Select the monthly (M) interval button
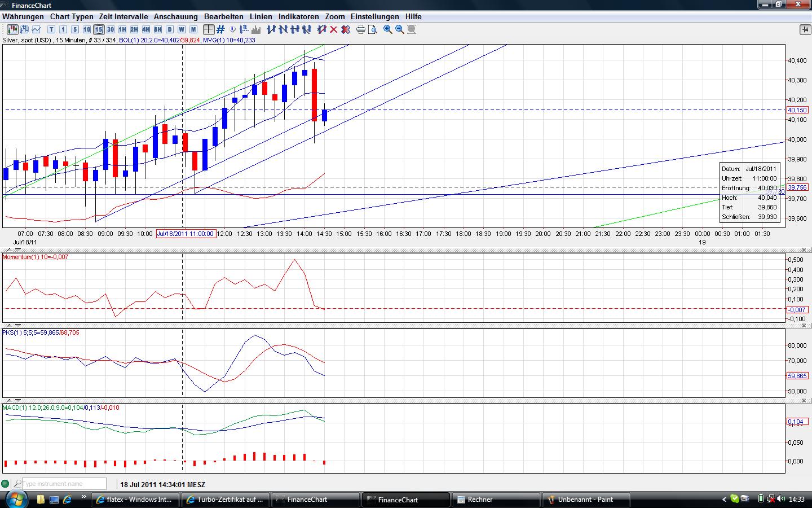 193,29
